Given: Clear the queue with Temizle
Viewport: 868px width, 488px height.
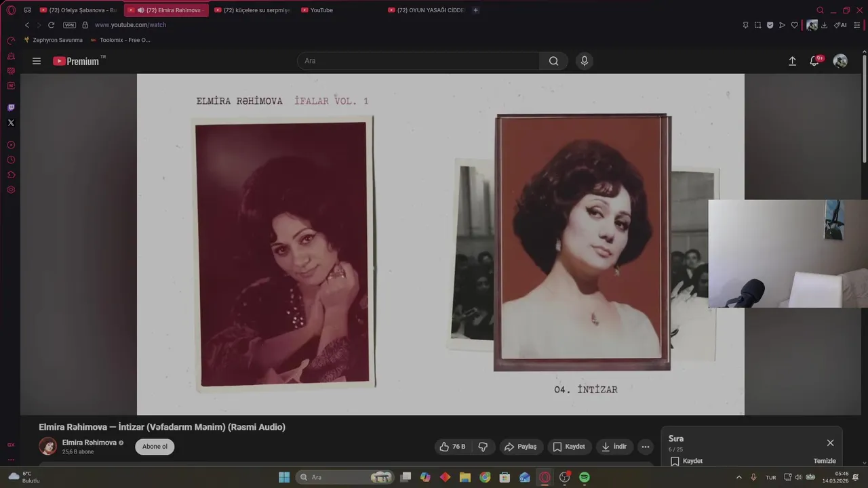Looking at the screenshot, I should (825, 461).
